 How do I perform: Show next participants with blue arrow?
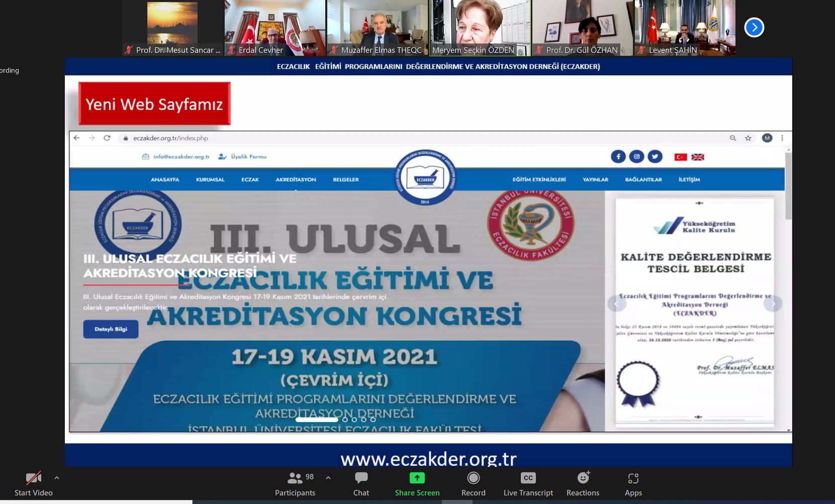[754, 28]
